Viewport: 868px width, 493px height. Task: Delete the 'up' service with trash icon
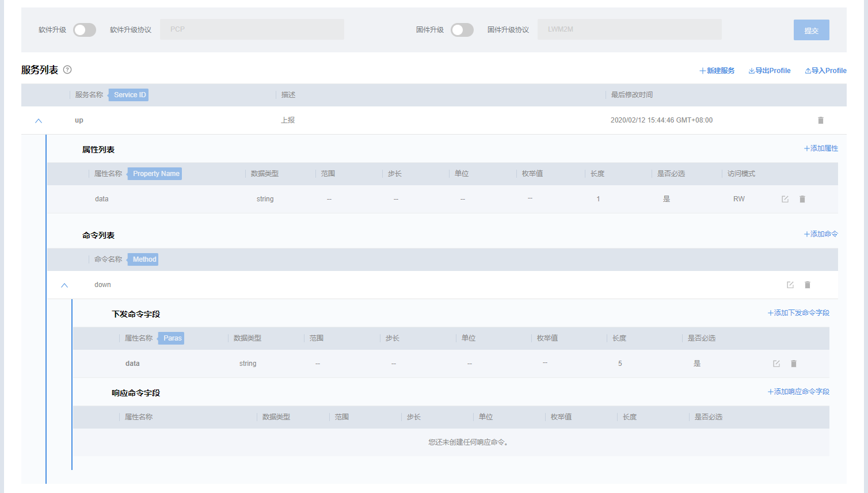820,120
